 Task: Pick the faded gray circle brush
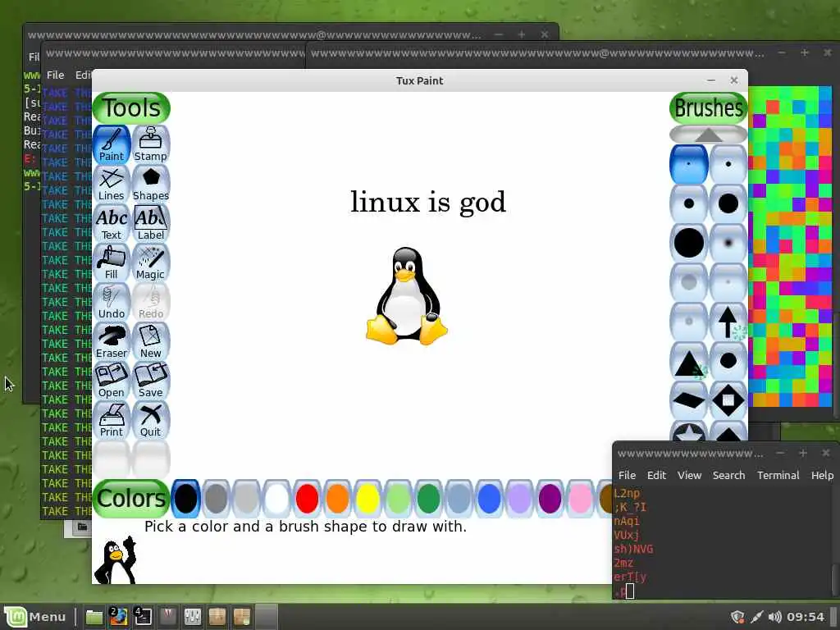(x=689, y=282)
